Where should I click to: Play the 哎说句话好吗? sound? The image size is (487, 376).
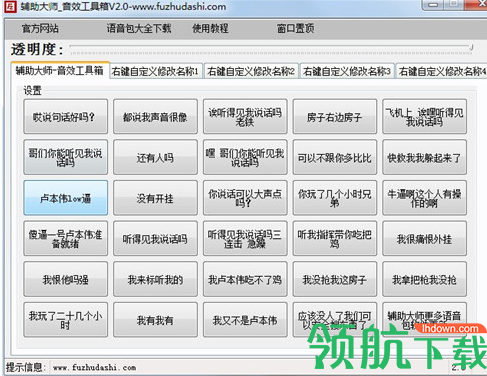(x=66, y=117)
